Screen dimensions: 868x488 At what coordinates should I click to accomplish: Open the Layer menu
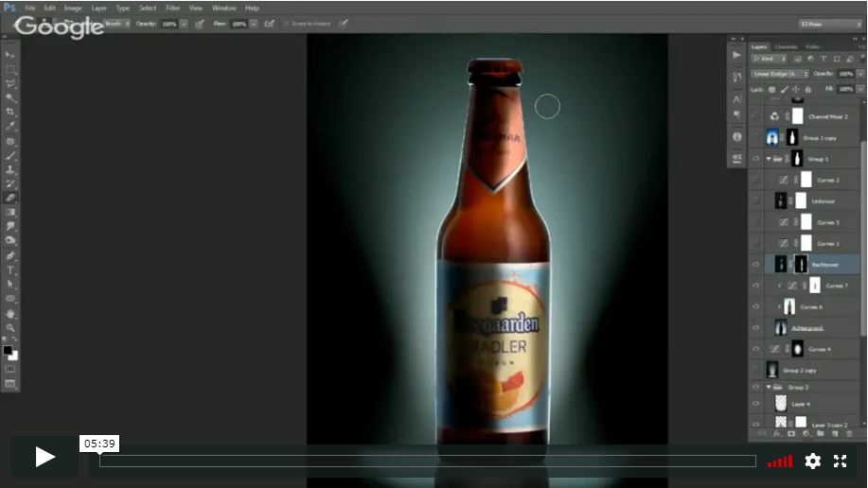coord(99,8)
